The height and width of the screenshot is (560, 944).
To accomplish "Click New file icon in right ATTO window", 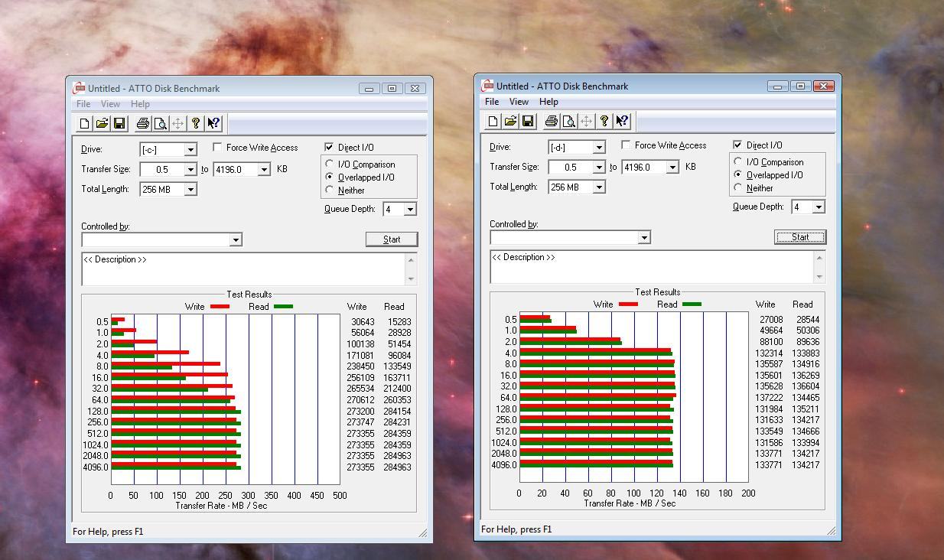I will coord(493,121).
